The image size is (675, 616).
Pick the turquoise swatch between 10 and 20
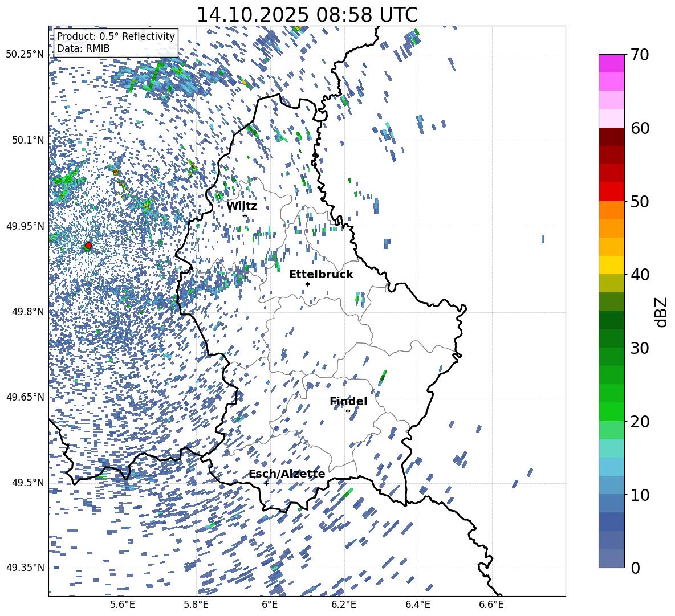[612, 448]
